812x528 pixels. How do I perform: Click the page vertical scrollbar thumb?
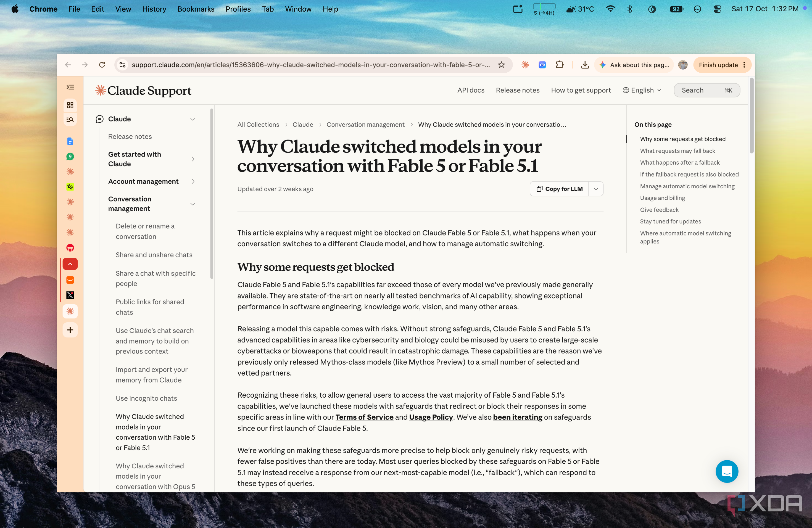pyautogui.click(x=751, y=116)
